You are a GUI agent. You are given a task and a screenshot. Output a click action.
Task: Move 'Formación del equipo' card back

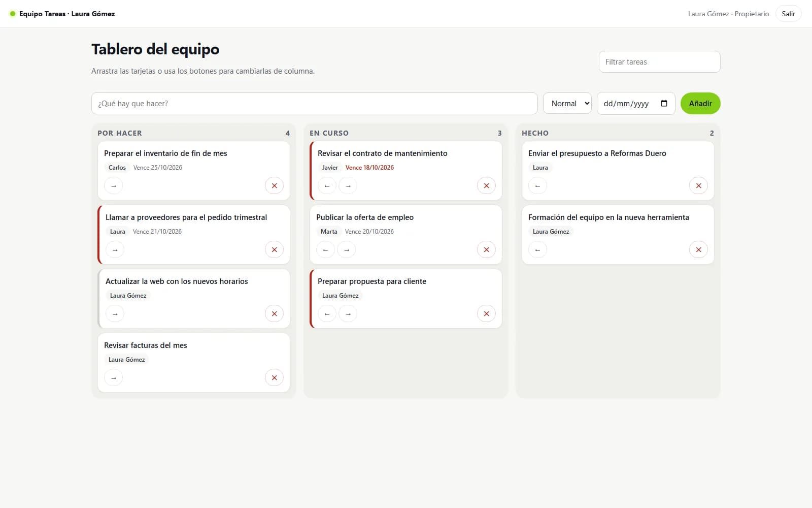pos(537,250)
